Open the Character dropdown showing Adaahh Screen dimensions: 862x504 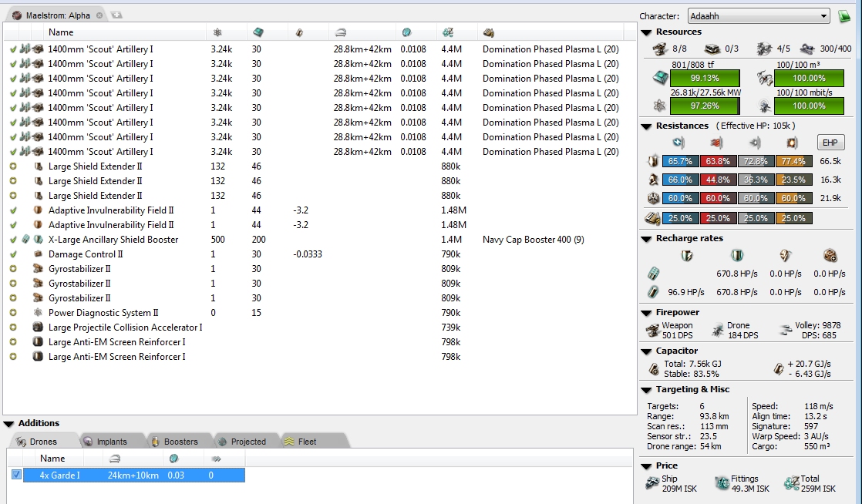pos(759,16)
